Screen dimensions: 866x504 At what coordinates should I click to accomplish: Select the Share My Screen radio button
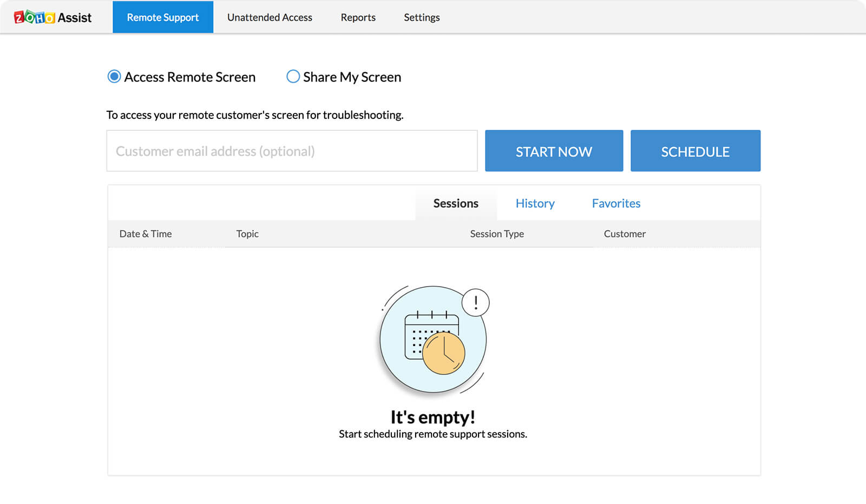293,77
